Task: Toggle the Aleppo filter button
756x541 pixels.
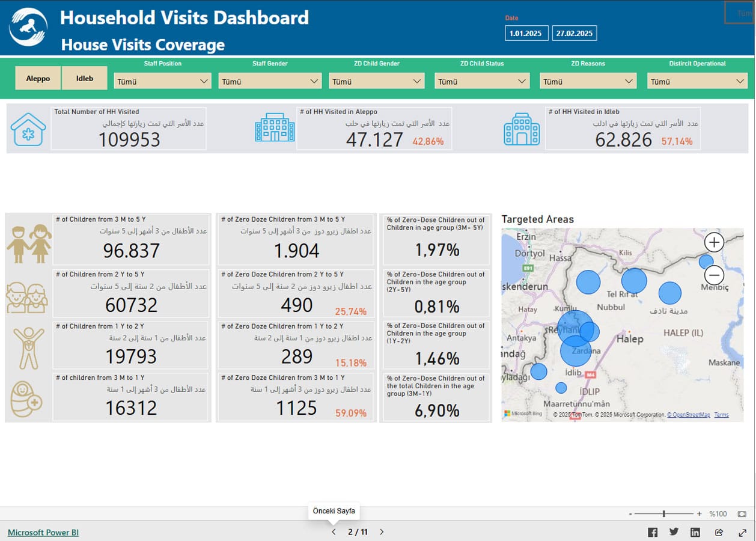Action: pos(38,78)
